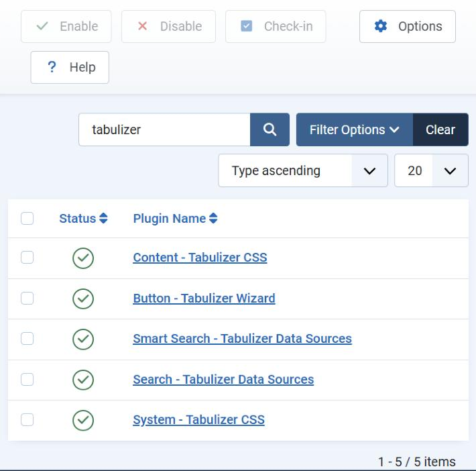Select checkbox for Content - Tabulizer CSS
This screenshot has width=476, height=471.
(x=27, y=258)
